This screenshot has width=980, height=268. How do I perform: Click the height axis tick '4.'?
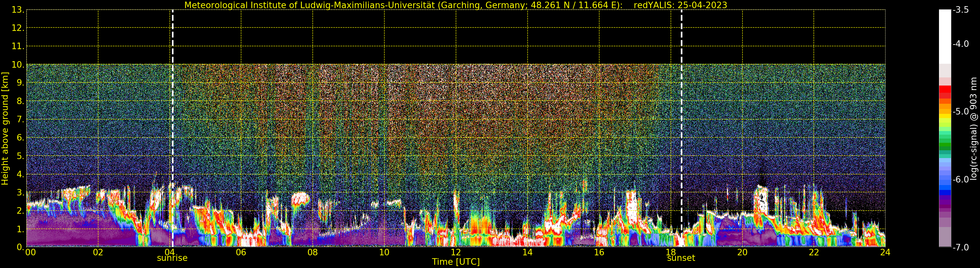click(x=21, y=174)
